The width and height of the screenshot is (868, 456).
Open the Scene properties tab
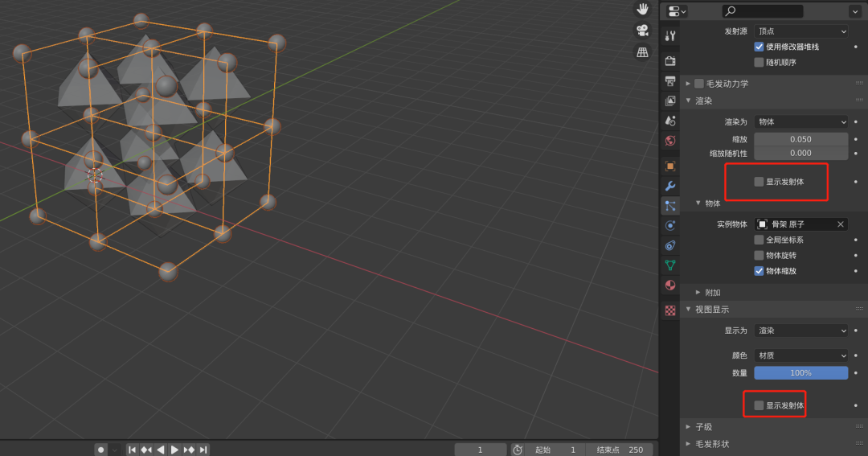[x=670, y=121]
